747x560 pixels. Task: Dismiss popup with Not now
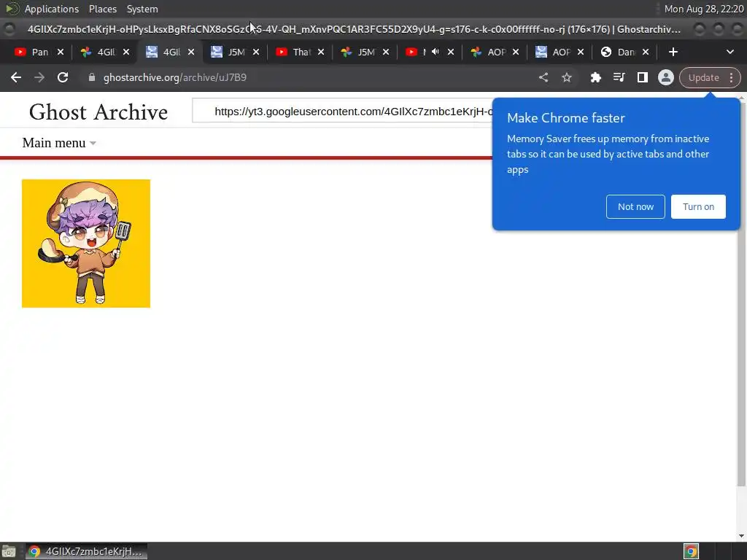(x=635, y=206)
